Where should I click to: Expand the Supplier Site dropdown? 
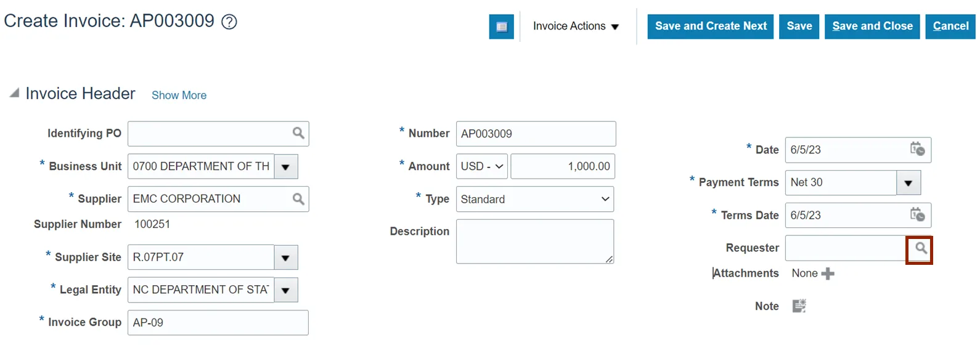286,257
